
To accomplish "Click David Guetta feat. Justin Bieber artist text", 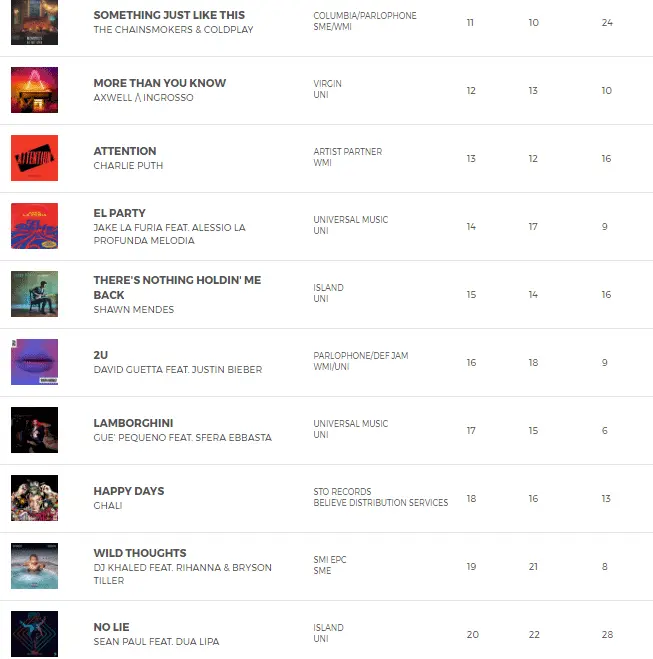I will tap(177, 370).
